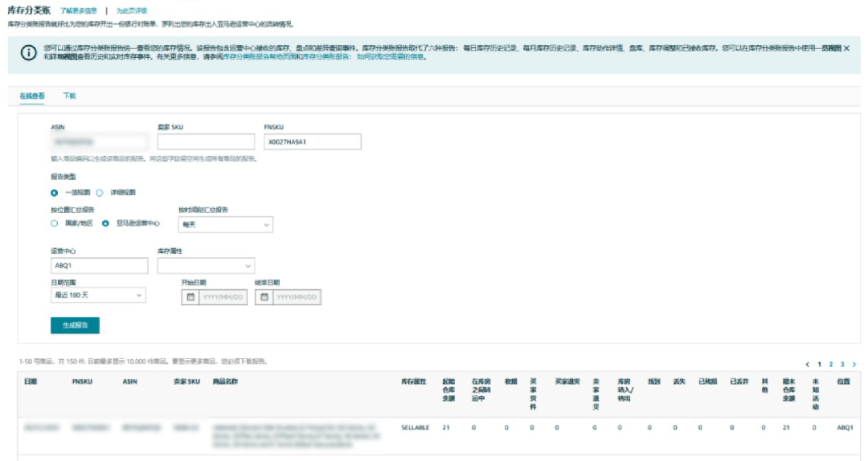Open the 了解更多信息 link
The height and width of the screenshot is (461, 868).
point(79,10)
